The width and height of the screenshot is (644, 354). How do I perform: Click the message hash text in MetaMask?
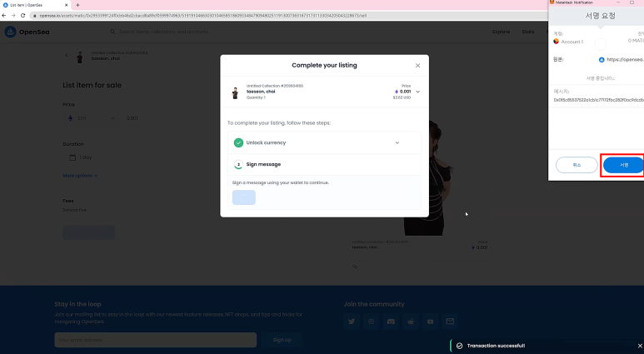coord(598,100)
